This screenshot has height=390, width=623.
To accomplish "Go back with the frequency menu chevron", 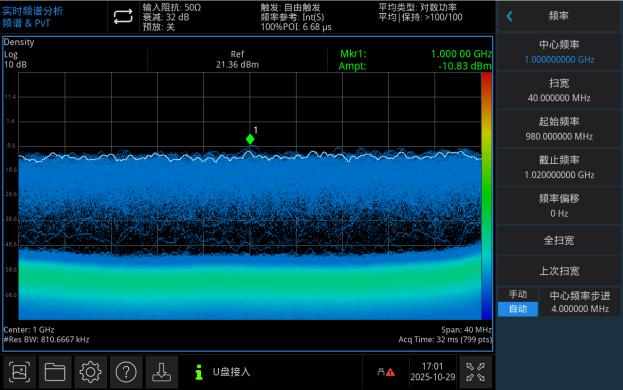I will pos(509,16).
